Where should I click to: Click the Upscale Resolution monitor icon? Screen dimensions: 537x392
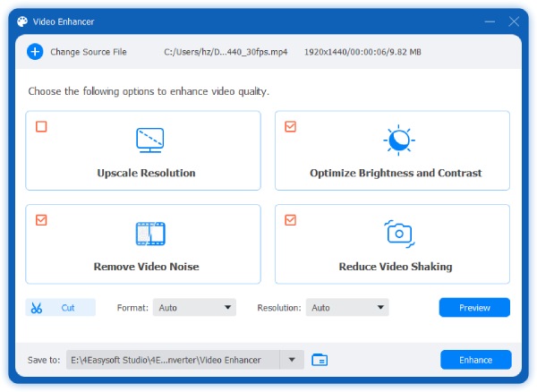click(x=149, y=141)
